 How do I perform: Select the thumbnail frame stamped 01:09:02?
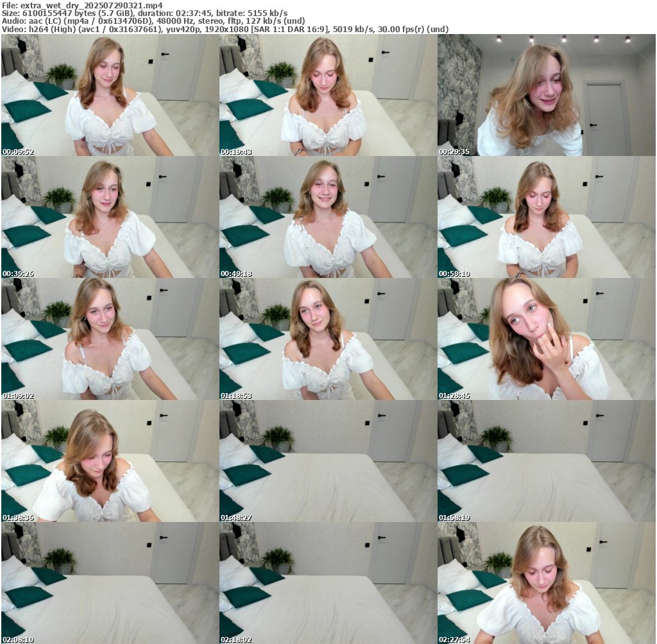110,339
